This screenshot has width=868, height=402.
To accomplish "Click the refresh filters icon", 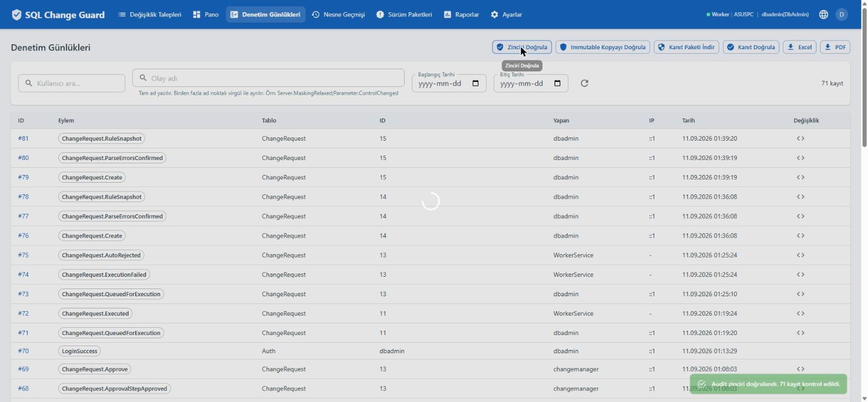I will [584, 84].
